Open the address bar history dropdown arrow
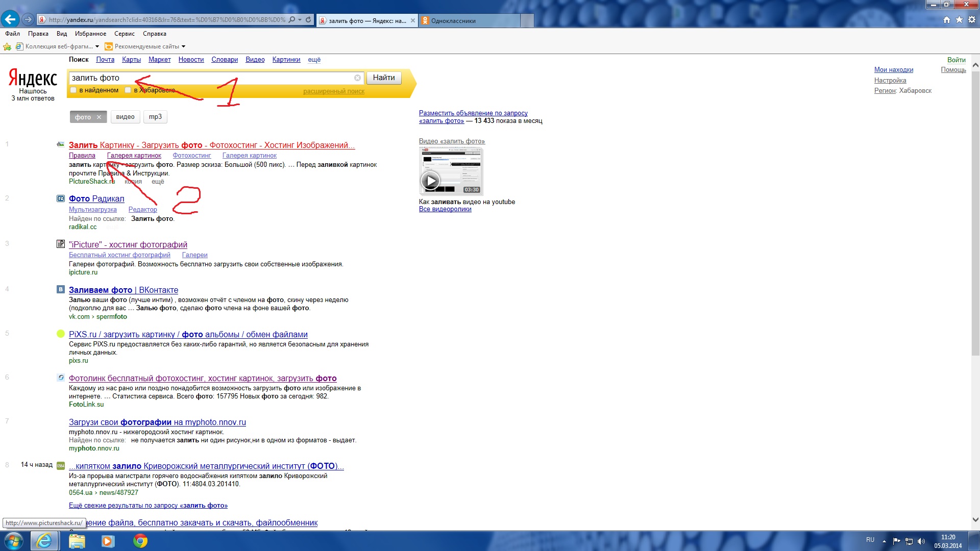Image resolution: width=980 pixels, height=551 pixels. [300, 20]
